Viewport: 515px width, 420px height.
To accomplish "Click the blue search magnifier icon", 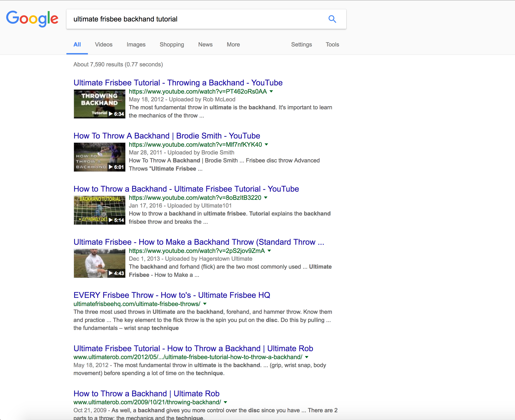I will point(332,19).
